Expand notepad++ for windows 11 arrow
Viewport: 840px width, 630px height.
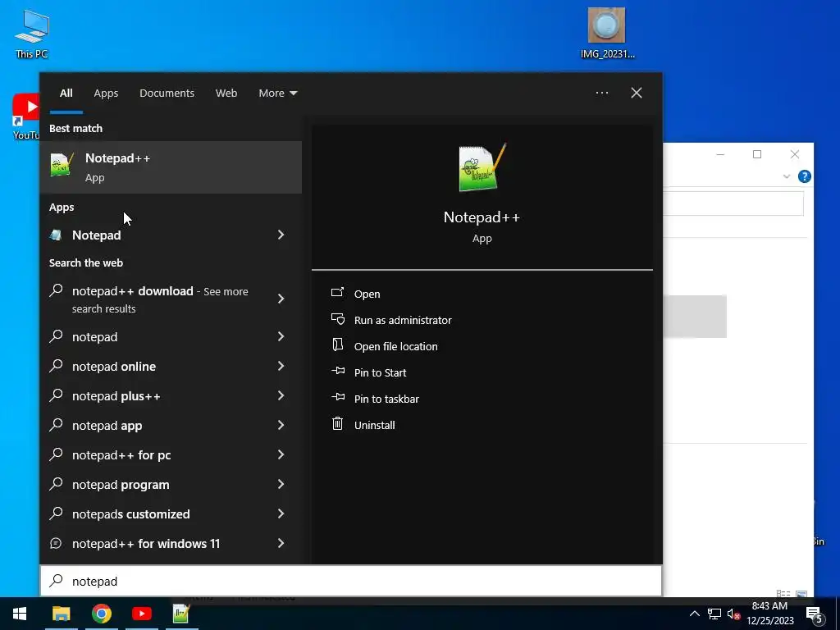[281, 543]
